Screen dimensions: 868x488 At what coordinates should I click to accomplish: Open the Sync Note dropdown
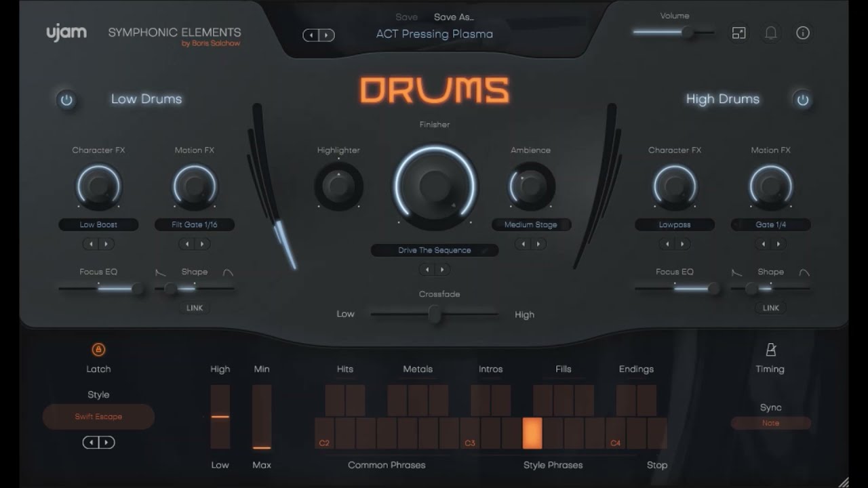771,423
